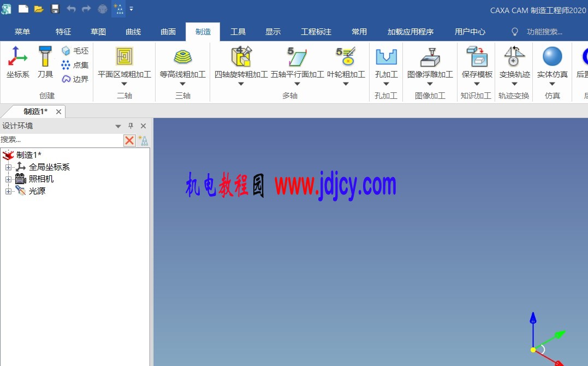Select the 点集 point set tool

click(75, 65)
